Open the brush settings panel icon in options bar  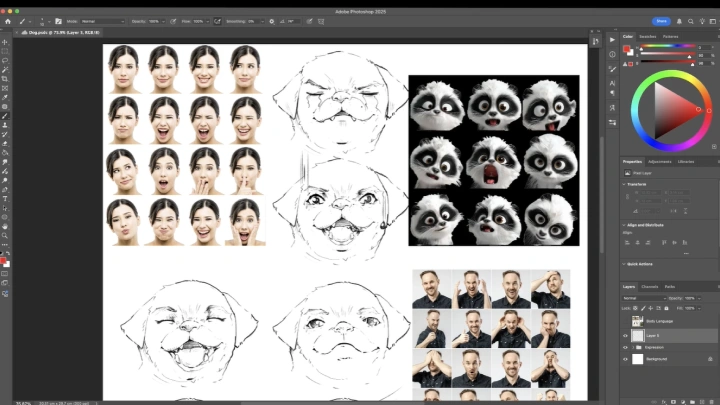pyautogui.click(x=58, y=21)
